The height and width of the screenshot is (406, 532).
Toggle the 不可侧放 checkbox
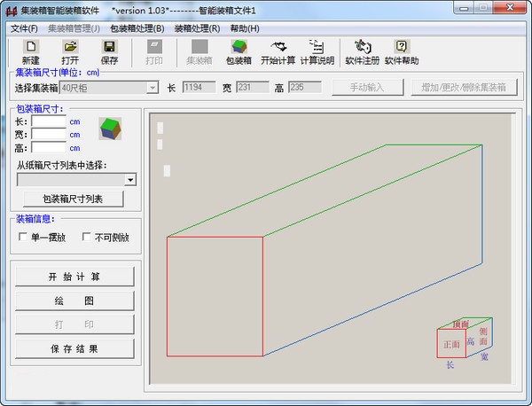(86, 238)
